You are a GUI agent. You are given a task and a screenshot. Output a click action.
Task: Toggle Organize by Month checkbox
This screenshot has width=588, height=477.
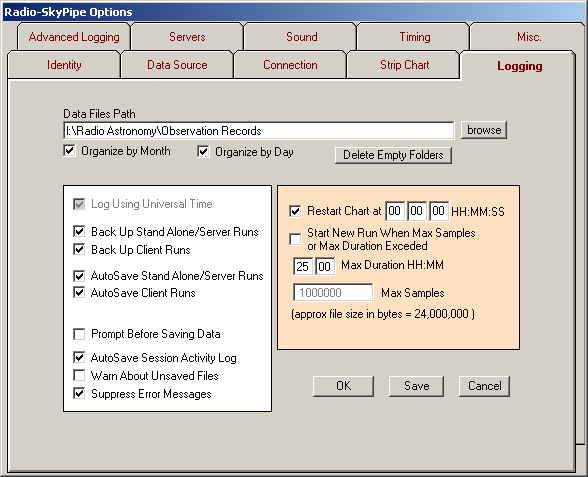click(x=69, y=151)
